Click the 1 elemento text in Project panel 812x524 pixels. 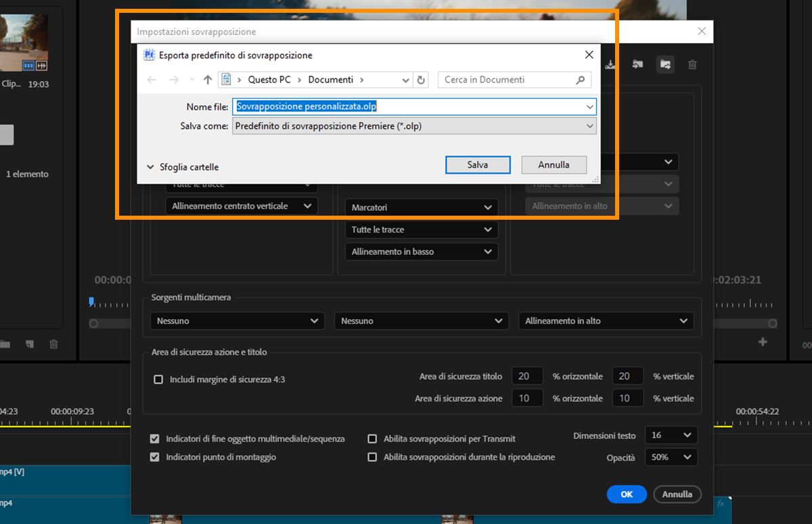point(27,174)
